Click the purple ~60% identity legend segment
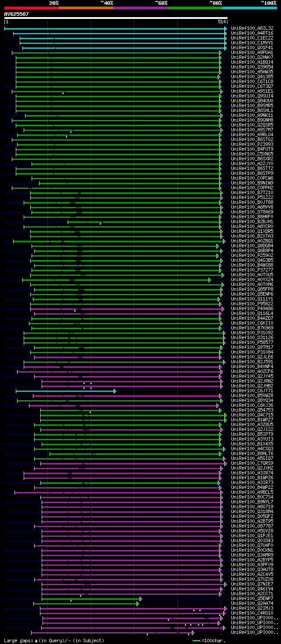 pos(140,8)
